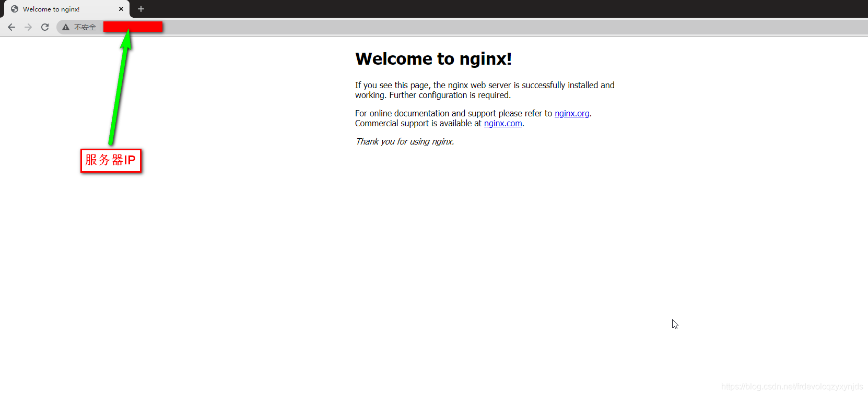Reload the nginx welcome page
The height and width of the screenshot is (396, 868).
coord(45,27)
